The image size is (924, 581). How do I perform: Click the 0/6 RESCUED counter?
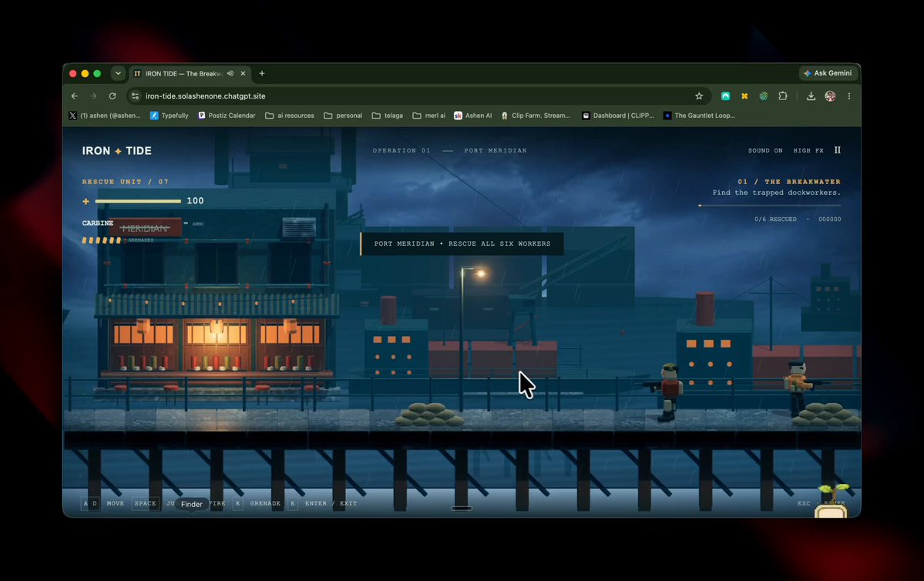coord(775,219)
